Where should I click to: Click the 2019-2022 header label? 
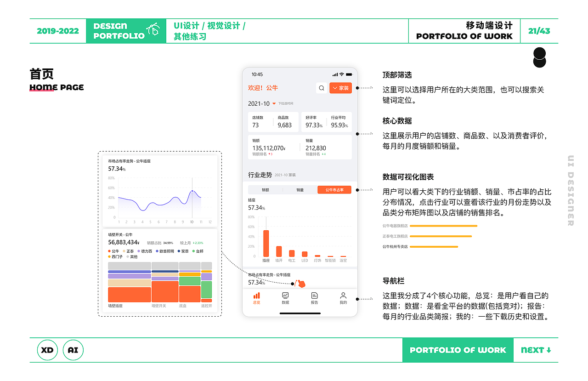(x=58, y=31)
